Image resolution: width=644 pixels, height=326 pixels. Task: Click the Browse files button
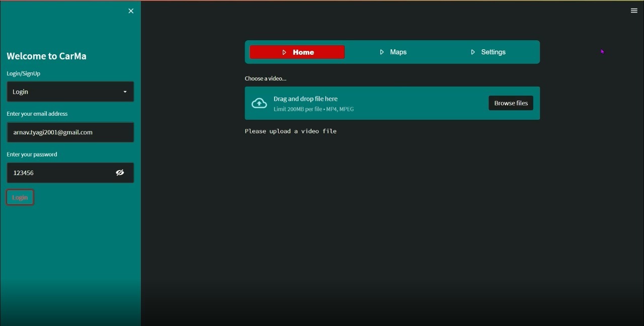coord(511,103)
